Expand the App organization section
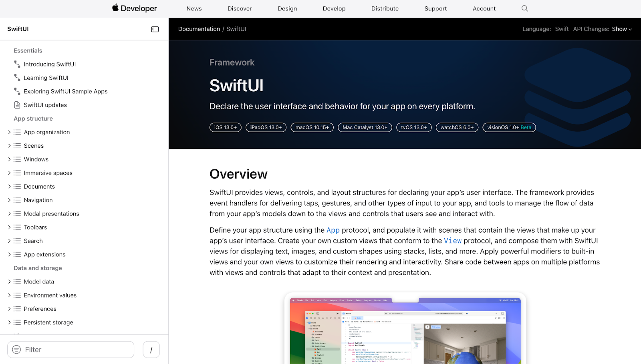The image size is (641, 364). pyautogui.click(x=9, y=132)
